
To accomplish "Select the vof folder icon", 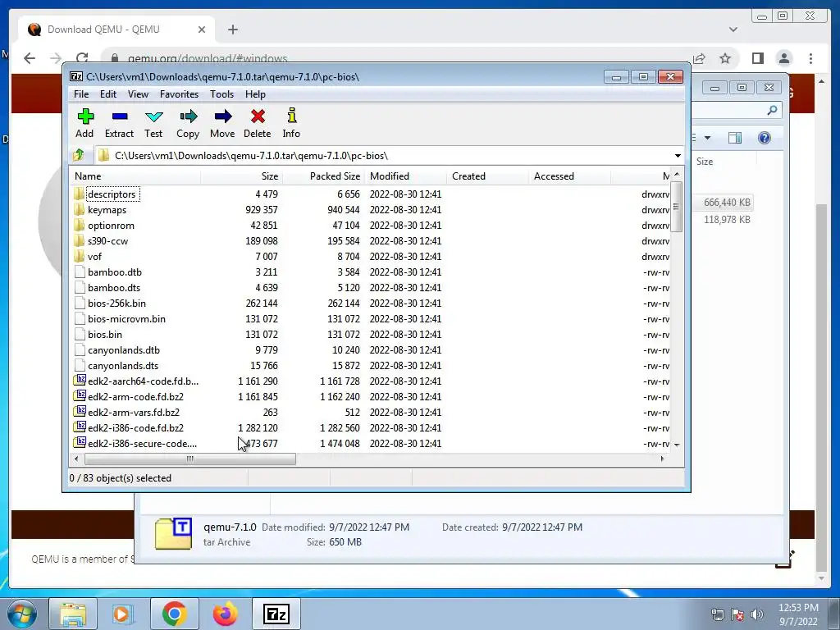I will point(80,256).
